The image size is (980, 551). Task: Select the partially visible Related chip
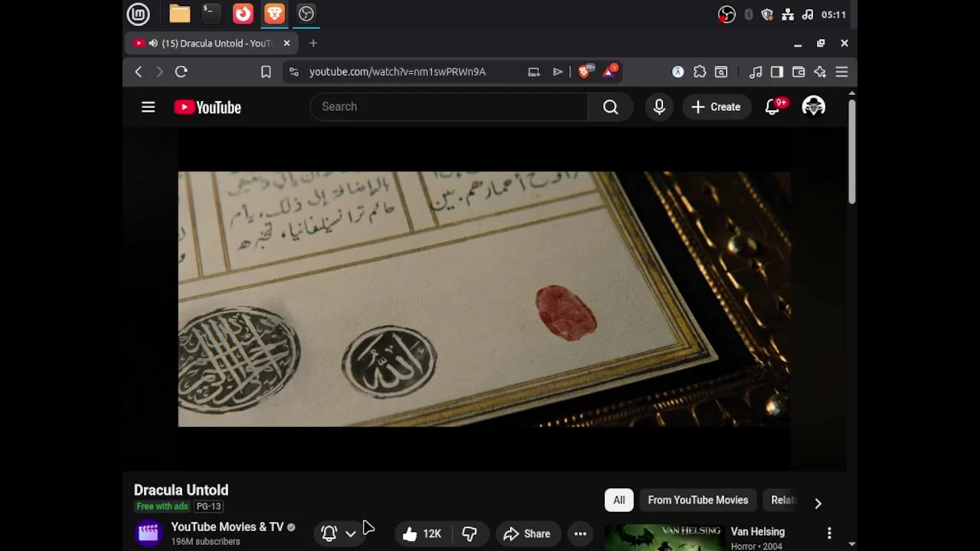[782, 500]
